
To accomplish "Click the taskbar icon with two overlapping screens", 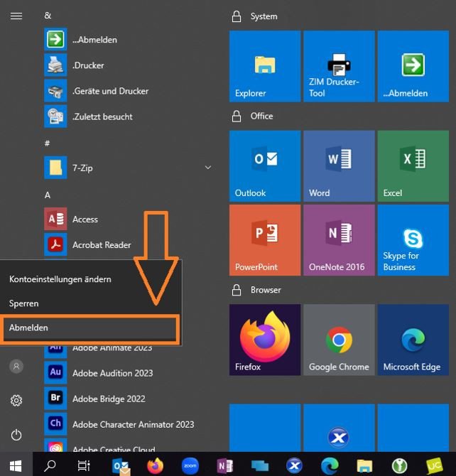I will [x=260, y=465].
